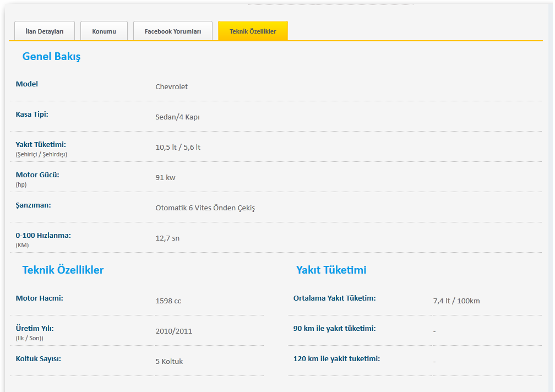Click the 2010/2011 production year value
The image size is (555, 392).
coord(173,331)
